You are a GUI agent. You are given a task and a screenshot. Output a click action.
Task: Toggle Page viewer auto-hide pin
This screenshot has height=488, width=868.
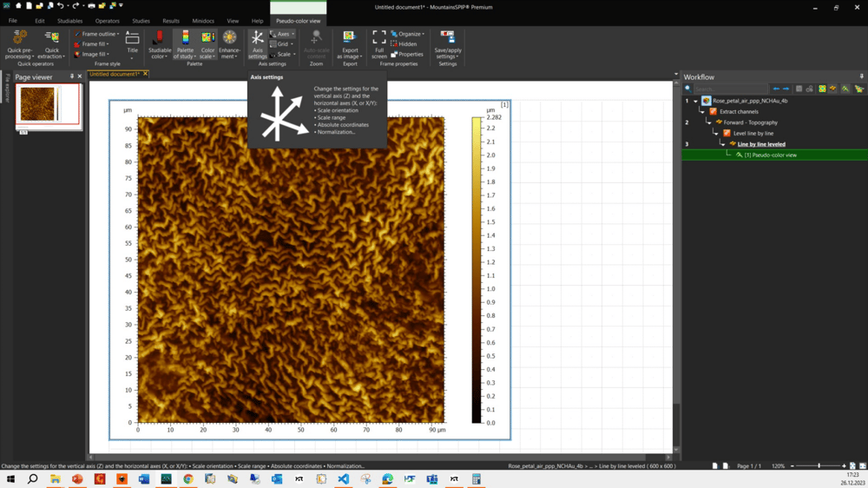coord(72,77)
